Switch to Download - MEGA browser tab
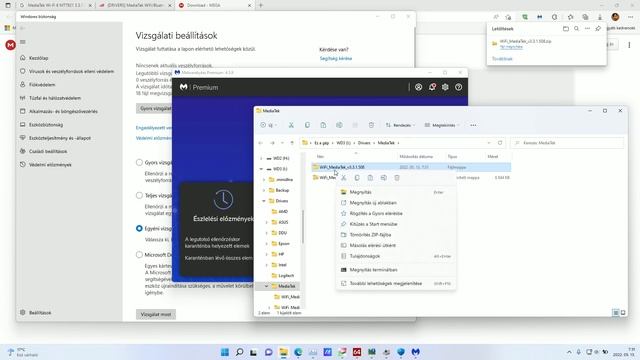This screenshot has height=360, width=640. point(215,6)
